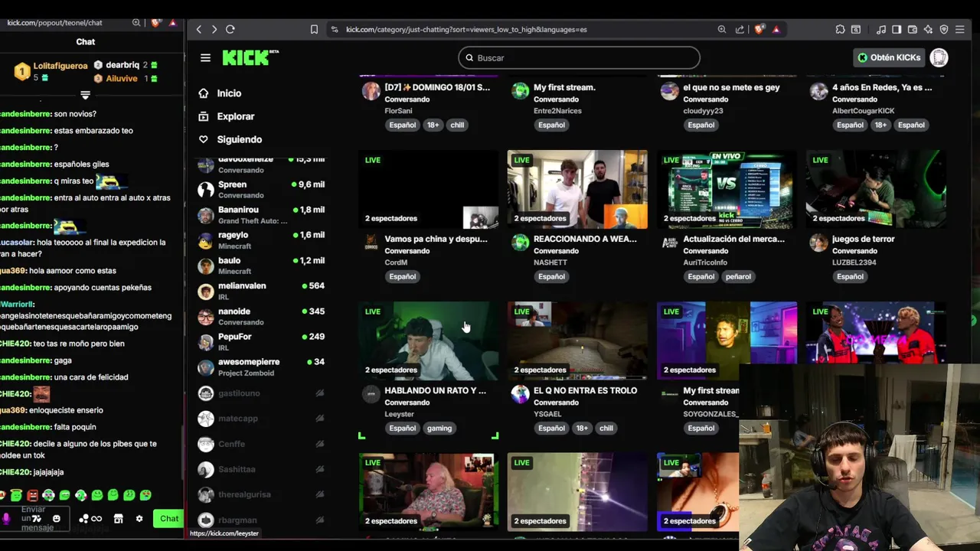Open emote picker smiley icon
This screenshot has width=980, height=551.
click(x=56, y=518)
